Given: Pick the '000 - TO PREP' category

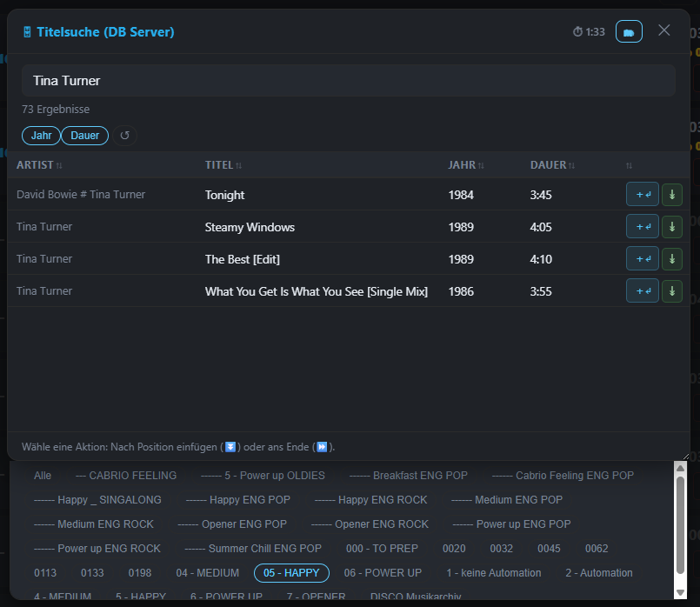Looking at the screenshot, I should 382,549.
